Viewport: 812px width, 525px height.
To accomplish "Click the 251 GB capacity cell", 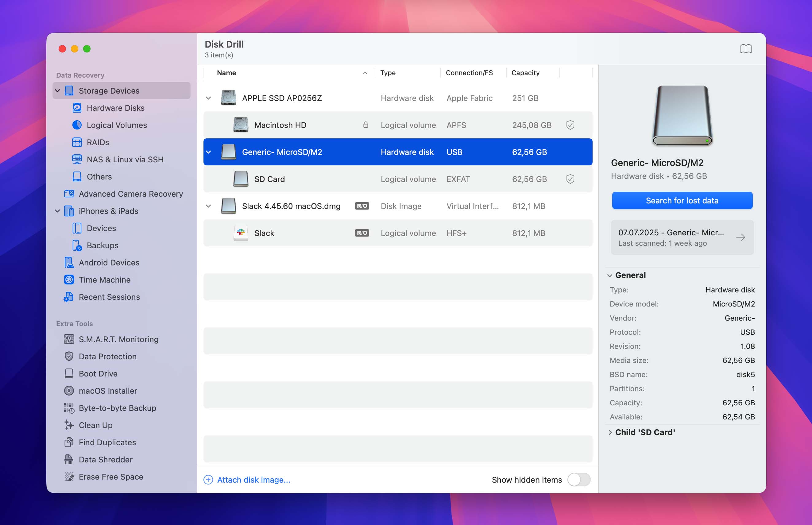I will 525,98.
